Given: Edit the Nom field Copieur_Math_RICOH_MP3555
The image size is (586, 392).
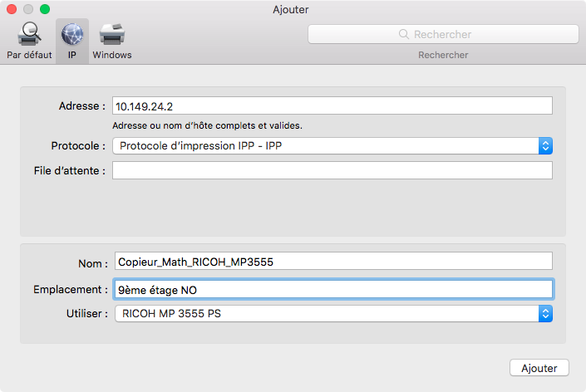Looking at the screenshot, I should coord(333,262).
